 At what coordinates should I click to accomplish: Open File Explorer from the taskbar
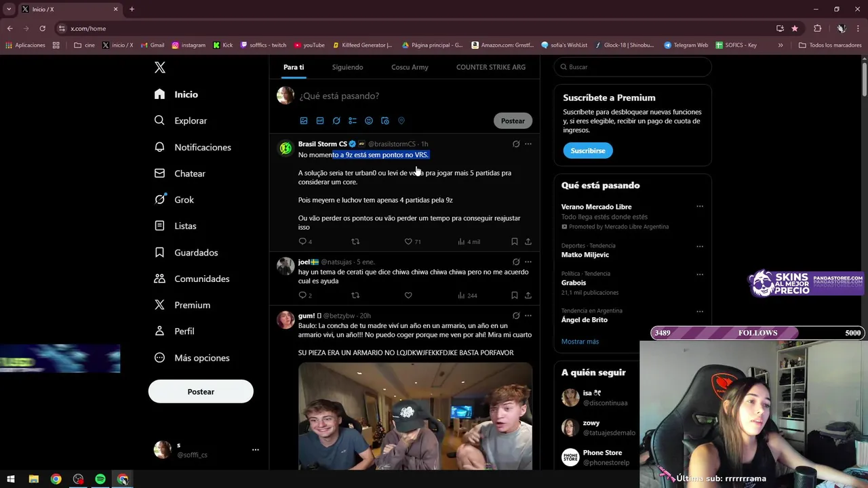33,479
